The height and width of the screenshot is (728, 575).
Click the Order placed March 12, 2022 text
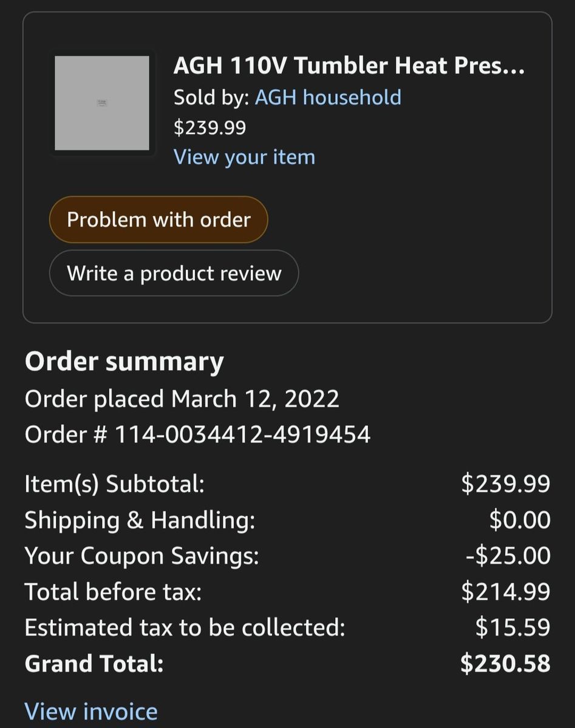(x=182, y=399)
